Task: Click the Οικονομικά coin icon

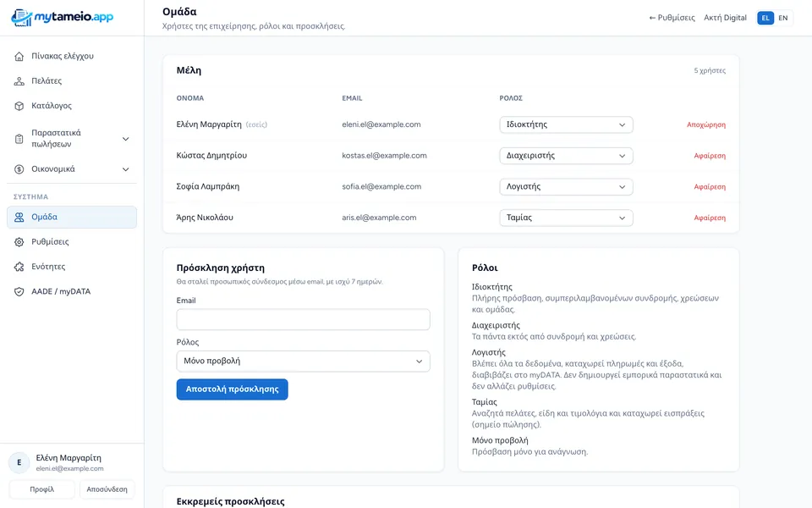Action: 19,169
